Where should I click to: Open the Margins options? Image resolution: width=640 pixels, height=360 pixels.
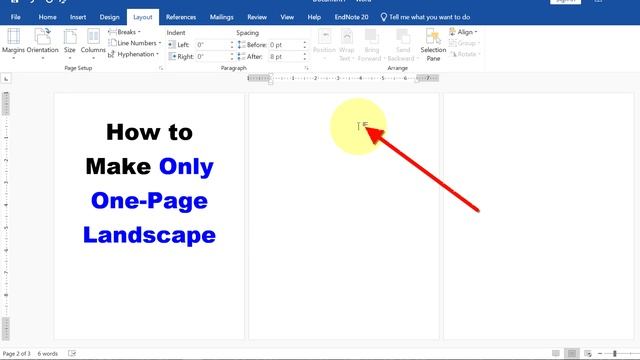(x=13, y=44)
